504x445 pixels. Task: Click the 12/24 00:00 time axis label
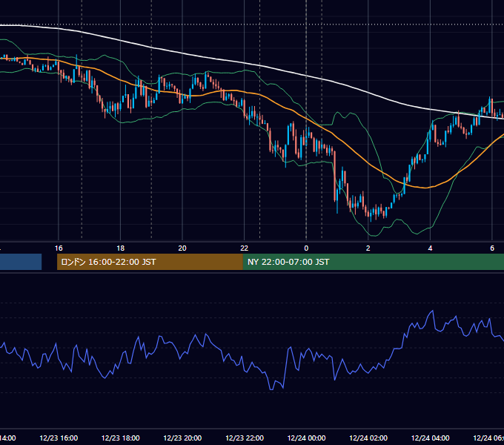(306, 438)
